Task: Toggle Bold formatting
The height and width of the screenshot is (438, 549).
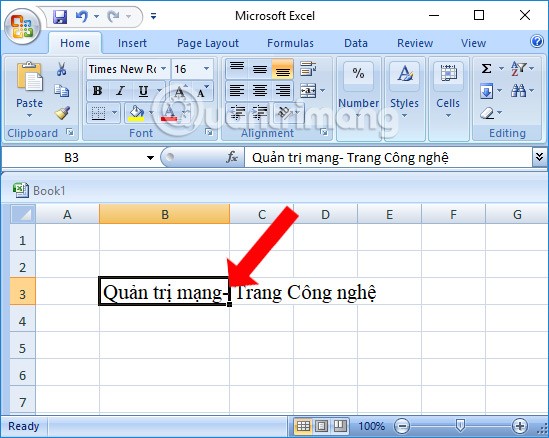Action: click(x=97, y=91)
